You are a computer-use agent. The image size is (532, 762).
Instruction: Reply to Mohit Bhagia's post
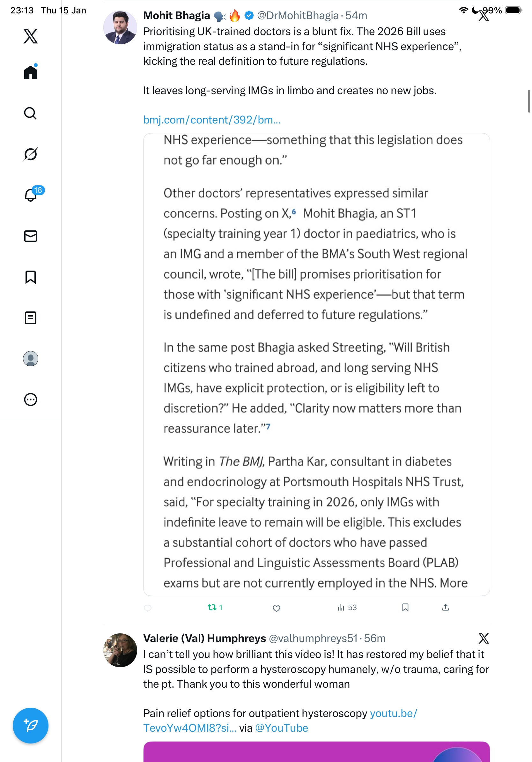pos(148,608)
